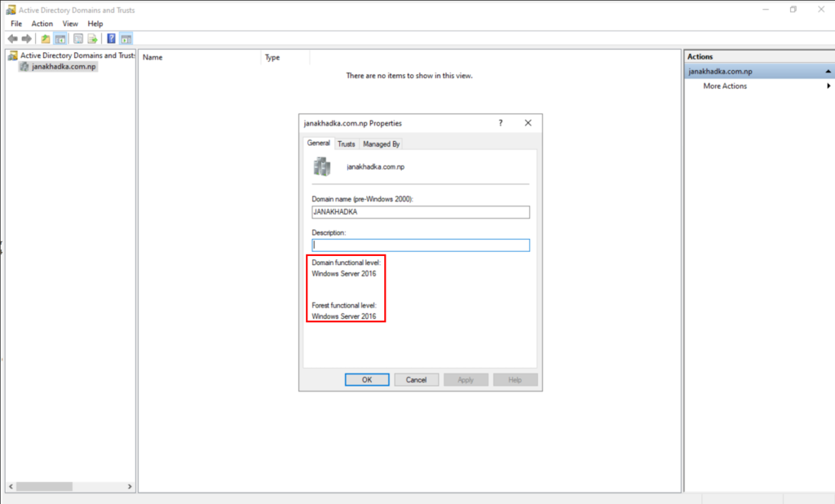Viewport: 835px width, 504px height.
Task: Click the Properties toolbar icon
Action: 78,39
